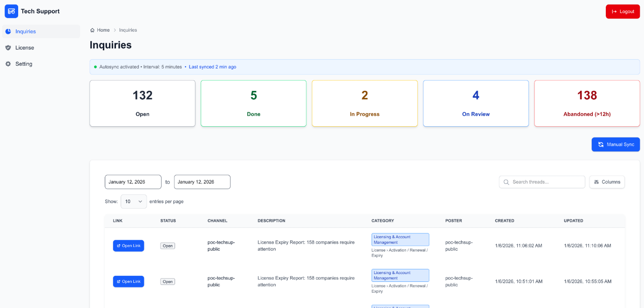The width and height of the screenshot is (644, 308).
Task: Select the Abandoned (>12h) stat card
Action: tap(587, 103)
